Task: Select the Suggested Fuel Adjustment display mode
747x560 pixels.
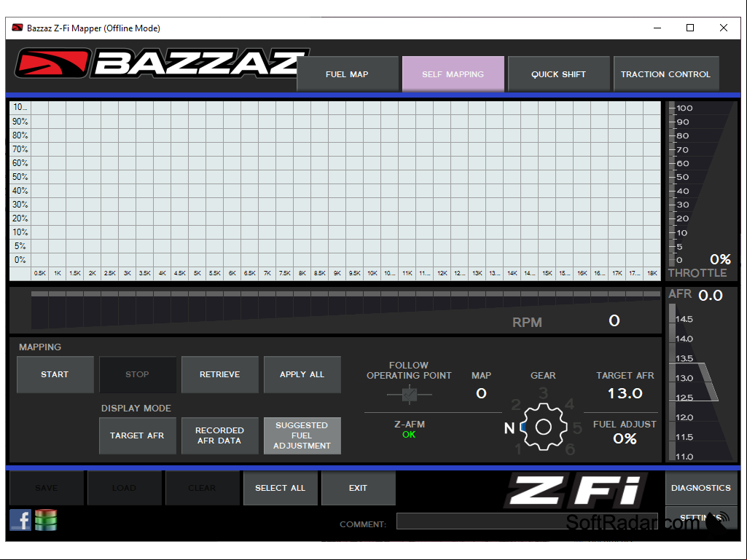Action: tap(302, 435)
